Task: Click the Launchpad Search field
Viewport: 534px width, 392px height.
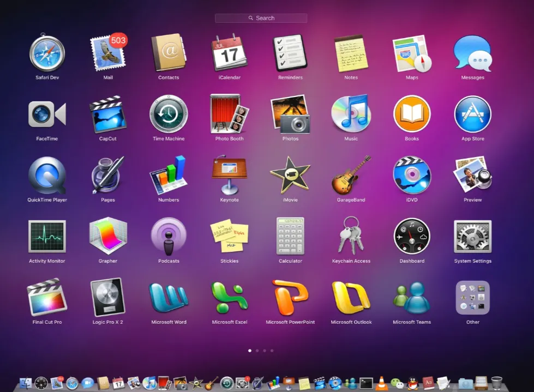Action: (261, 18)
